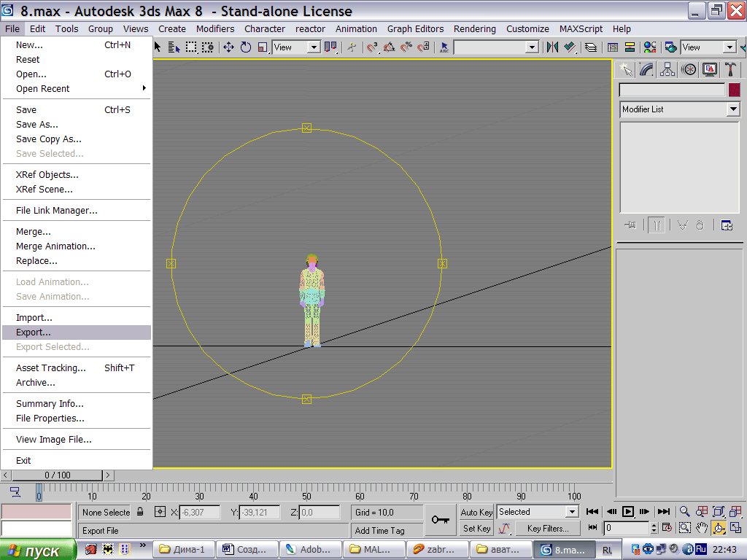This screenshot has height=560, width=747.
Task: Click Go to Start playback button
Action: tap(592, 512)
